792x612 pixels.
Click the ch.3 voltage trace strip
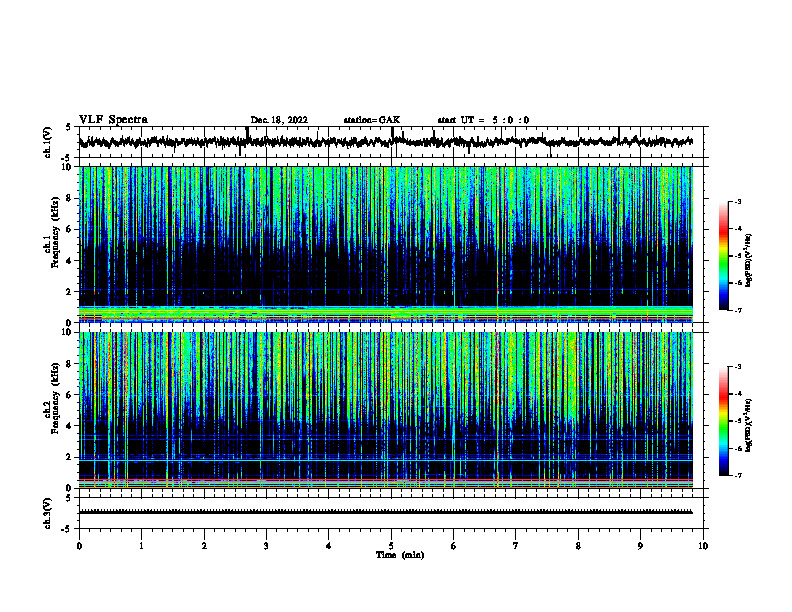click(x=386, y=512)
